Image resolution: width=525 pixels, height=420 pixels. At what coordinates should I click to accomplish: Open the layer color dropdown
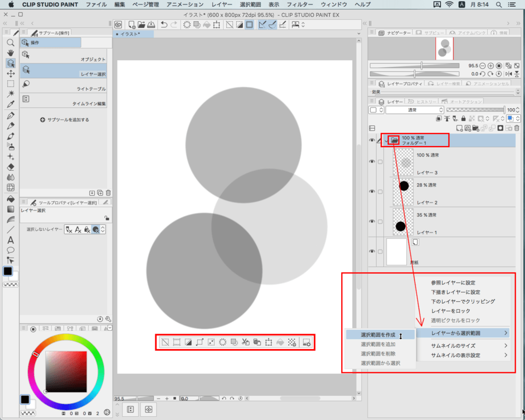pyautogui.click(x=512, y=119)
